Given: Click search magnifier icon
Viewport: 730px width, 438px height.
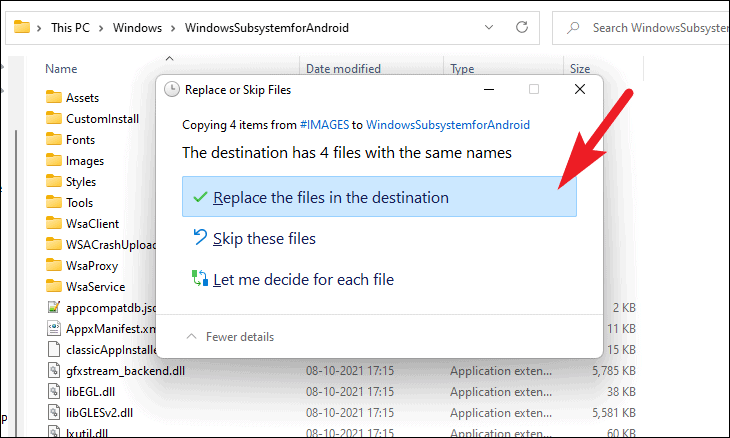Looking at the screenshot, I should pyautogui.click(x=573, y=28).
